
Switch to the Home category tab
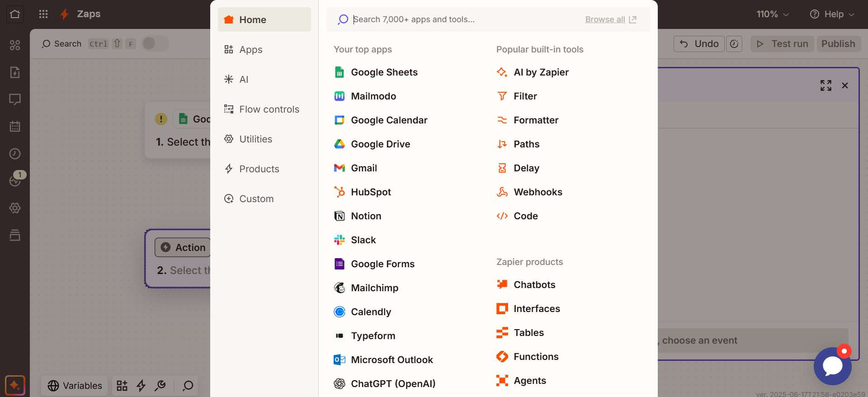(x=264, y=19)
